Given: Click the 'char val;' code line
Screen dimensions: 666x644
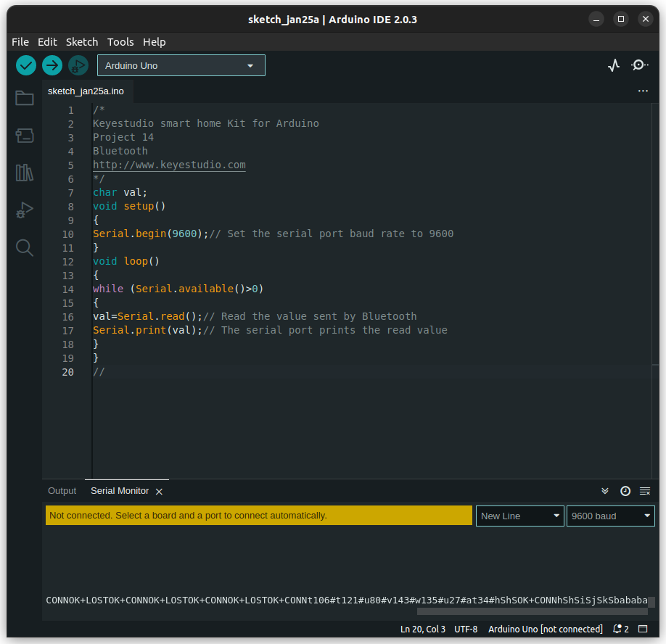Looking at the screenshot, I should tap(120, 193).
